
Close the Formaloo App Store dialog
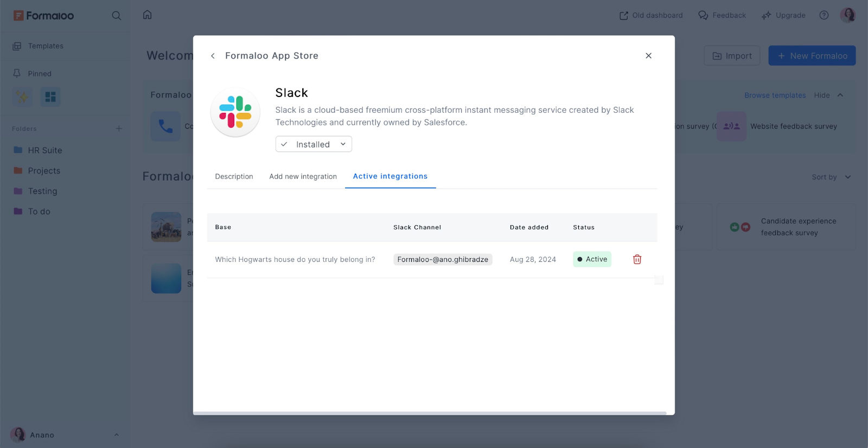coord(648,56)
